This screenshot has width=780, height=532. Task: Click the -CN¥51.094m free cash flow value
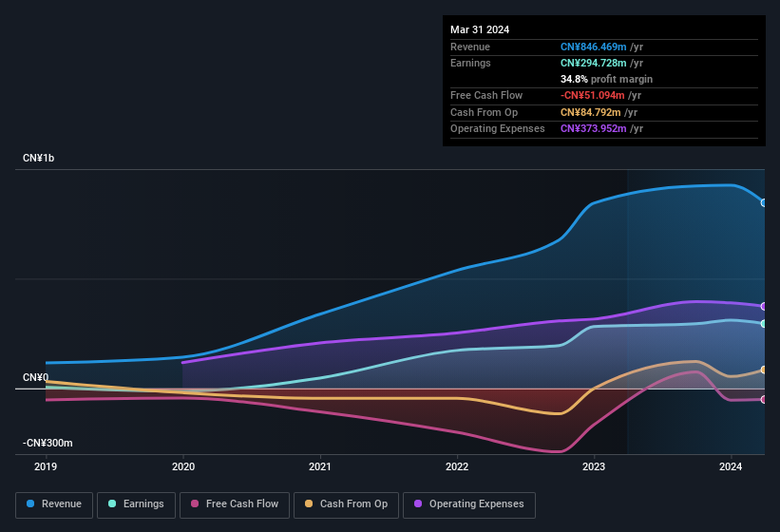coord(592,95)
